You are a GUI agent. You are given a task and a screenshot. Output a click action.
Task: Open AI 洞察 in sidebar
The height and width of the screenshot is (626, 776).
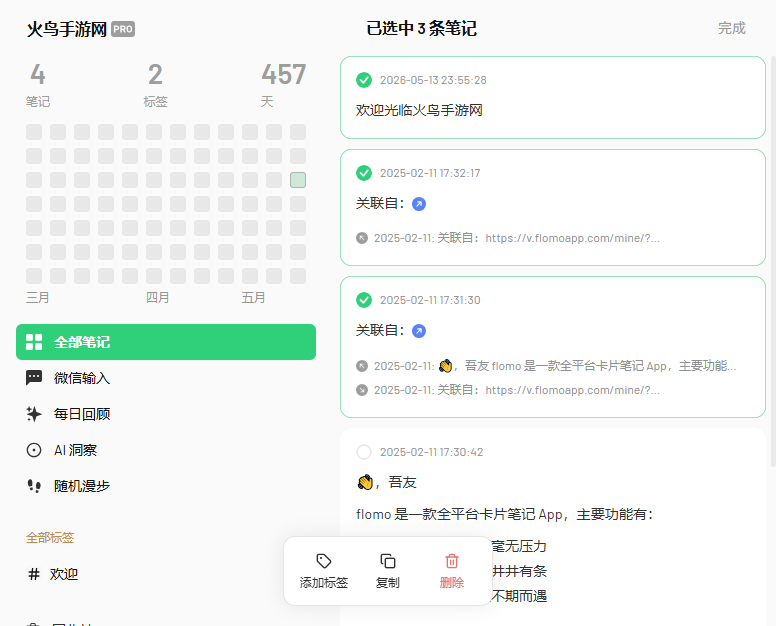166,450
